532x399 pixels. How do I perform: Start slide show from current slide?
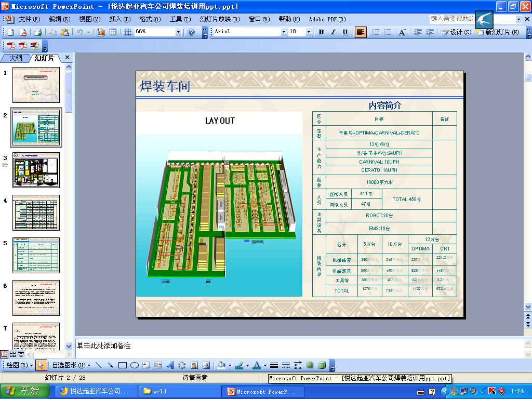click(x=21, y=354)
